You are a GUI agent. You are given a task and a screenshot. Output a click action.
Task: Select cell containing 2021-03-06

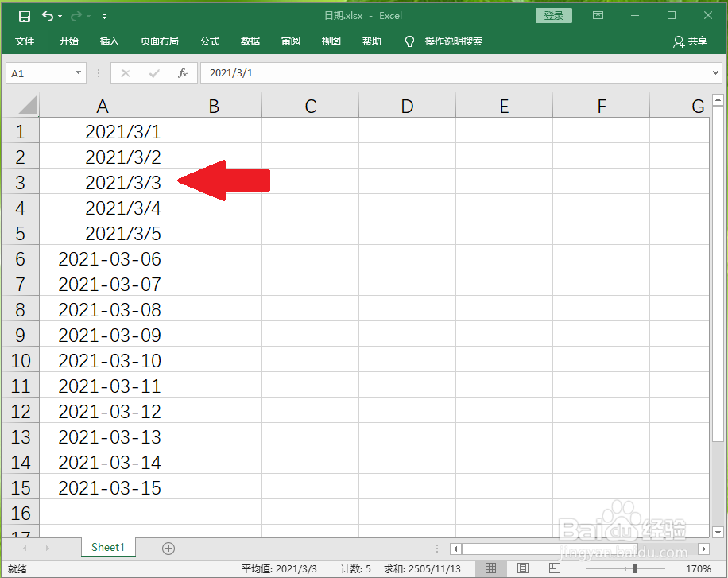click(103, 259)
